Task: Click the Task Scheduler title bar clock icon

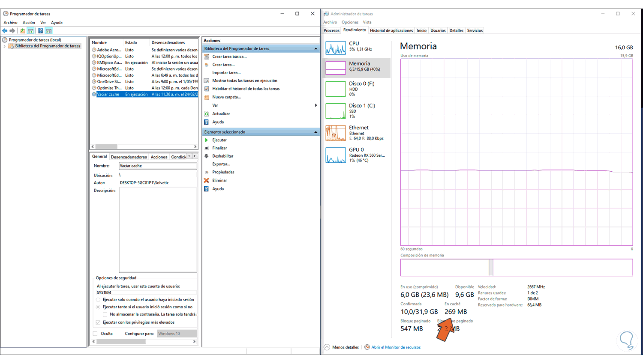Action: pyautogui.click(x=6, y=14)
